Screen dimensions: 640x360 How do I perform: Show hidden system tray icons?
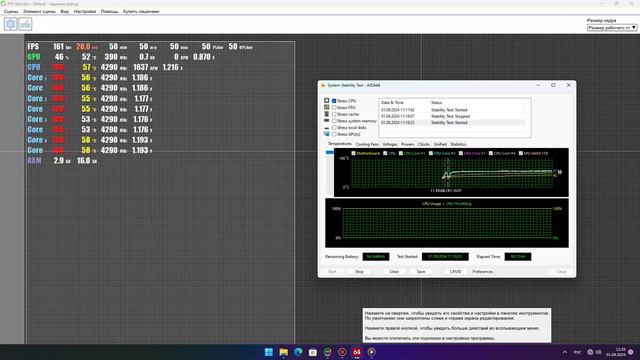click(565, 352)
